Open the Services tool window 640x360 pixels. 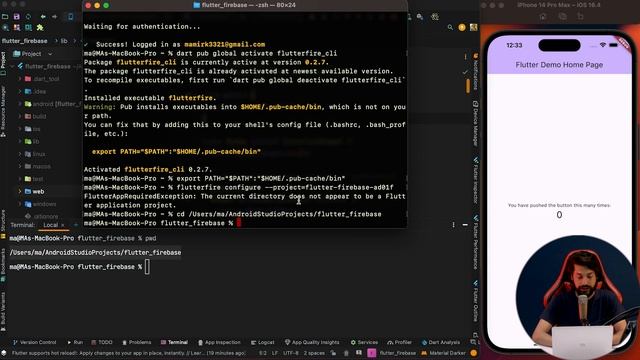(364, 342)
